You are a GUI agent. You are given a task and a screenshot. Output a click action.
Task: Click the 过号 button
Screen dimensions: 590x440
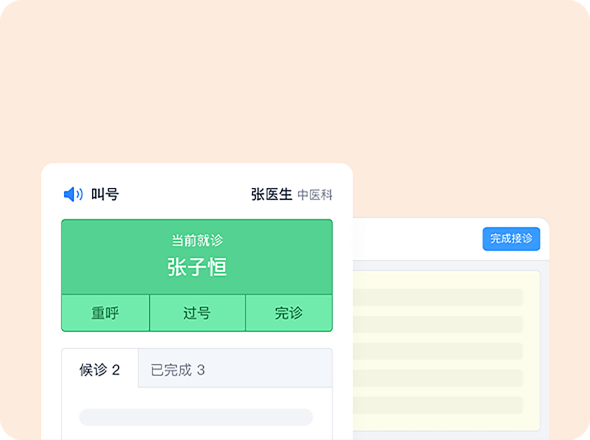pos(197,313)
